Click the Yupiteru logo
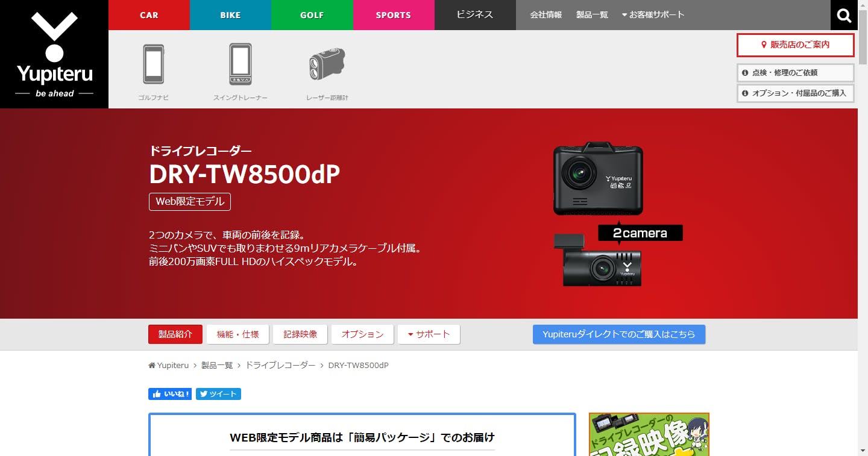Viewport: 868px width, 456px height. (54, 54)
